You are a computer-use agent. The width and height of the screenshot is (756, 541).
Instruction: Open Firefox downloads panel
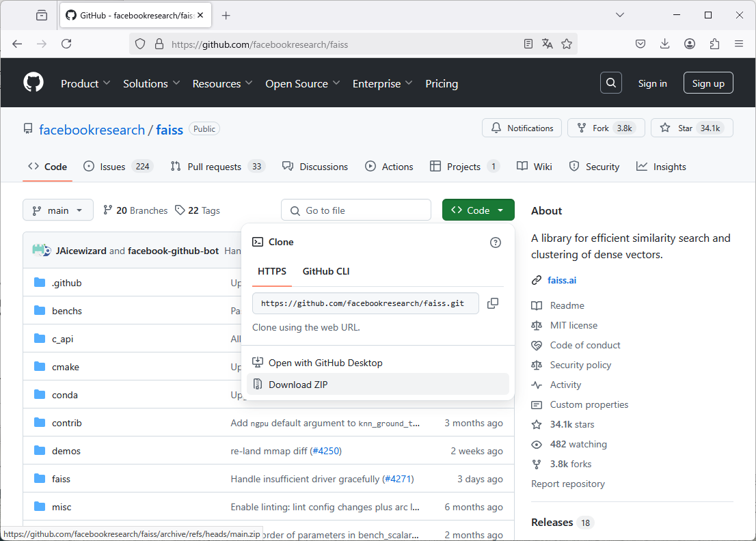664,43
